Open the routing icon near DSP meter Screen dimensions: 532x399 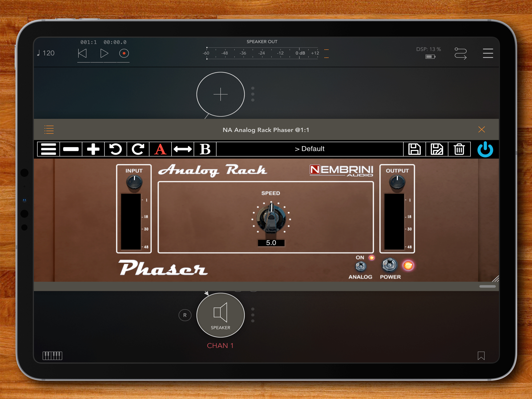pos(460,53)
